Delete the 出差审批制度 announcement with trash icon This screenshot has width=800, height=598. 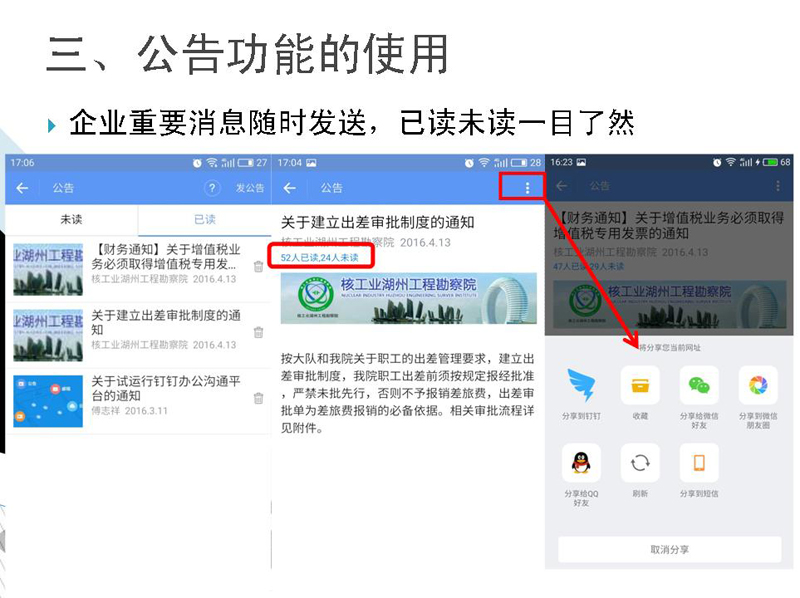(x=258, y=332)
